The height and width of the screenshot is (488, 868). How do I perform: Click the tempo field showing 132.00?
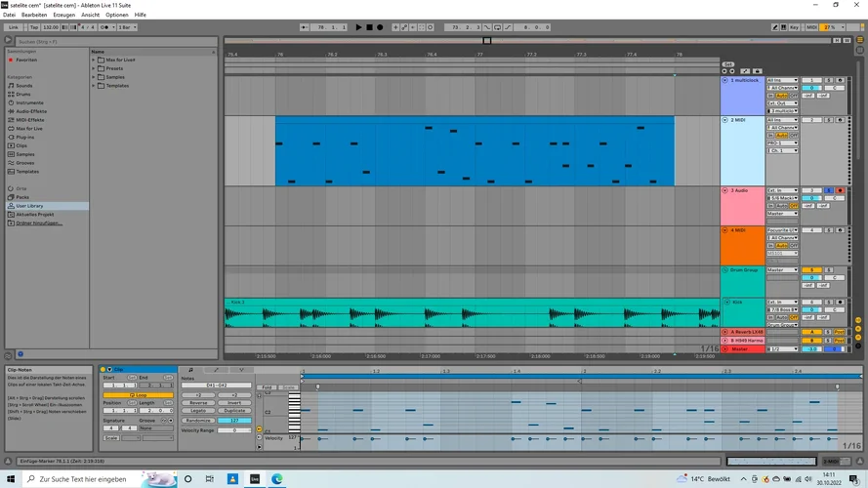(51, 27)
